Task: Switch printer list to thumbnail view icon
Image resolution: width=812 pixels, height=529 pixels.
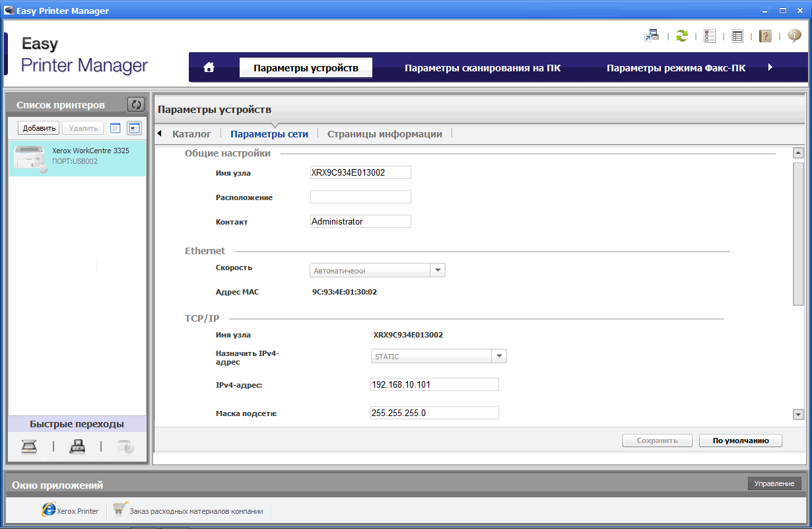Action: [134, 128]
